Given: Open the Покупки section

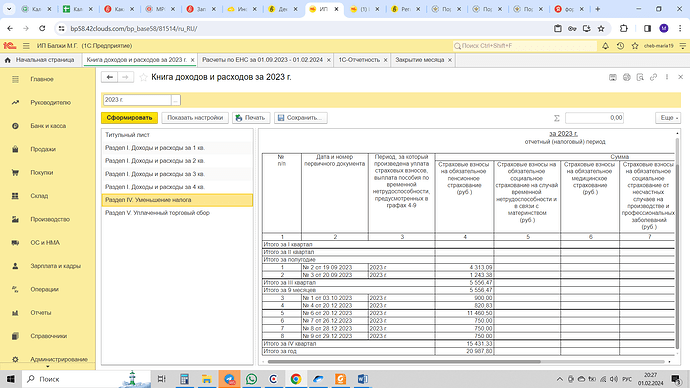Looking at the screenshot, I should pyautogui.click(x=42, y=172).
